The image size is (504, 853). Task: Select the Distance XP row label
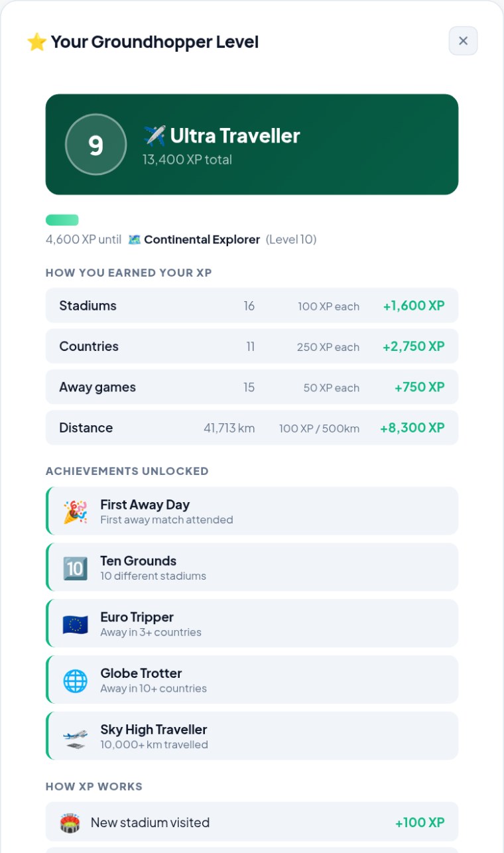point(86,428)
